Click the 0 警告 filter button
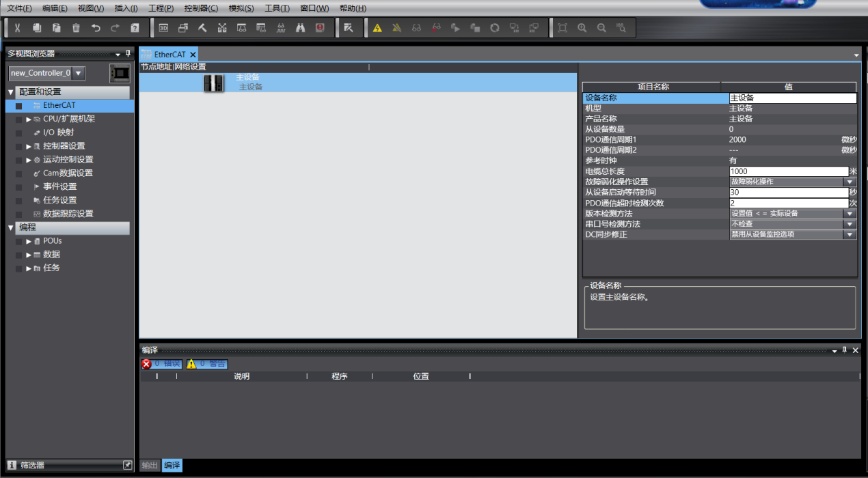 tap(206, 364)
